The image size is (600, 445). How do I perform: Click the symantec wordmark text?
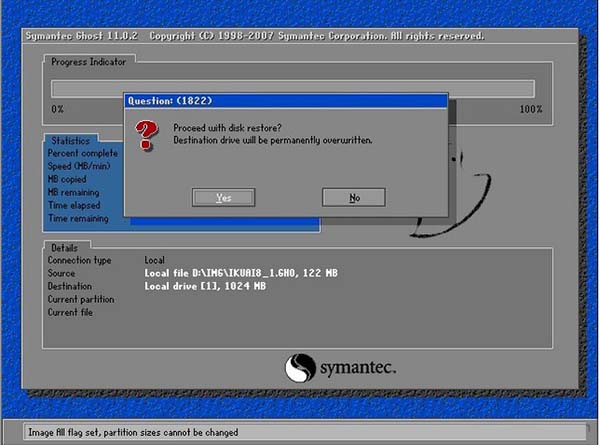click(x=360, y=368)
